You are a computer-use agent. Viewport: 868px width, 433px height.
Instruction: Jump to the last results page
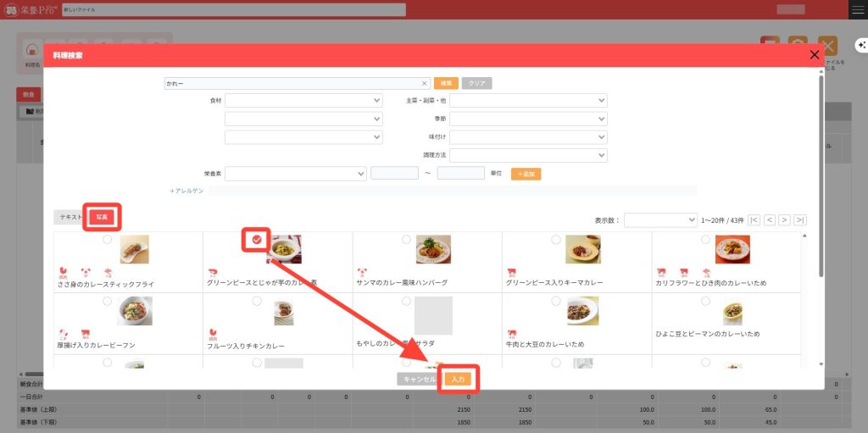coord(799,220)
